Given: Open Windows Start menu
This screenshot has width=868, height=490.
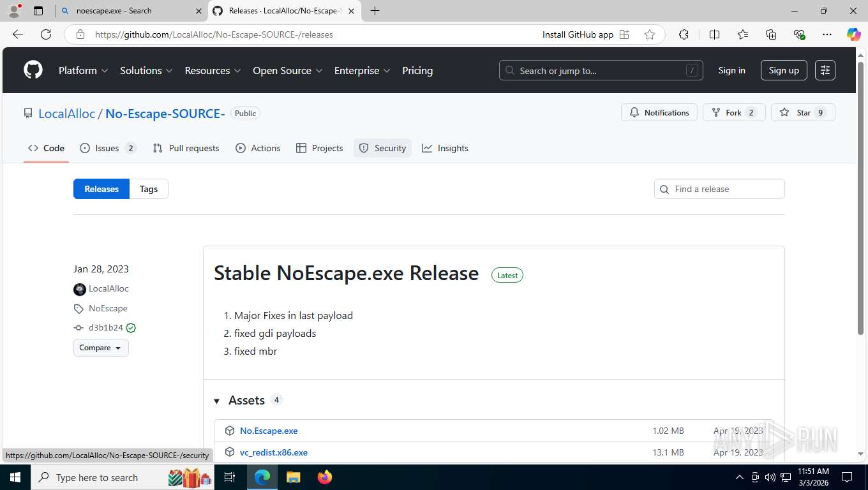Looking at the screenshot, I should pyautogui.click(x=15, y=477).
